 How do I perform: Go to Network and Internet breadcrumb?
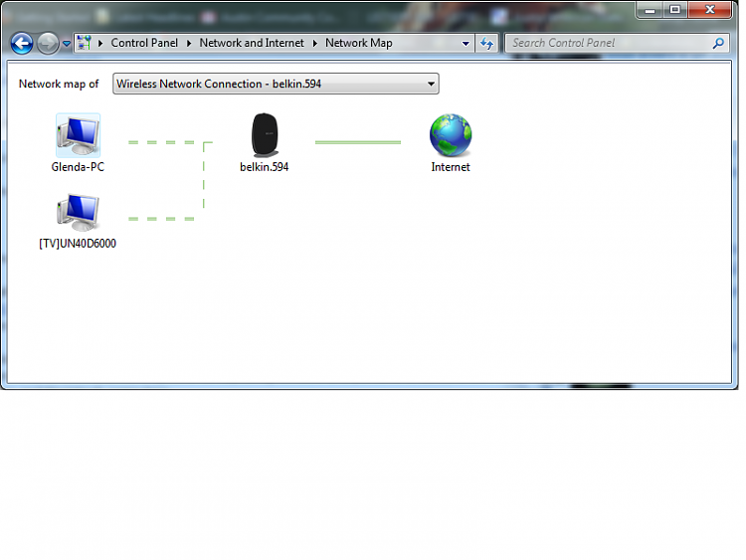(252, 43)
